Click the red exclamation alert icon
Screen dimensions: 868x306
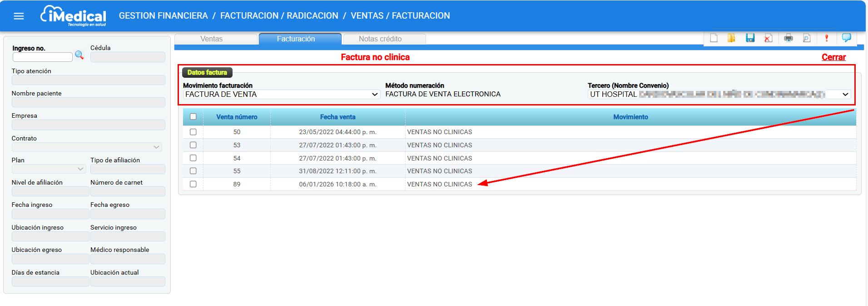point(827,38)
